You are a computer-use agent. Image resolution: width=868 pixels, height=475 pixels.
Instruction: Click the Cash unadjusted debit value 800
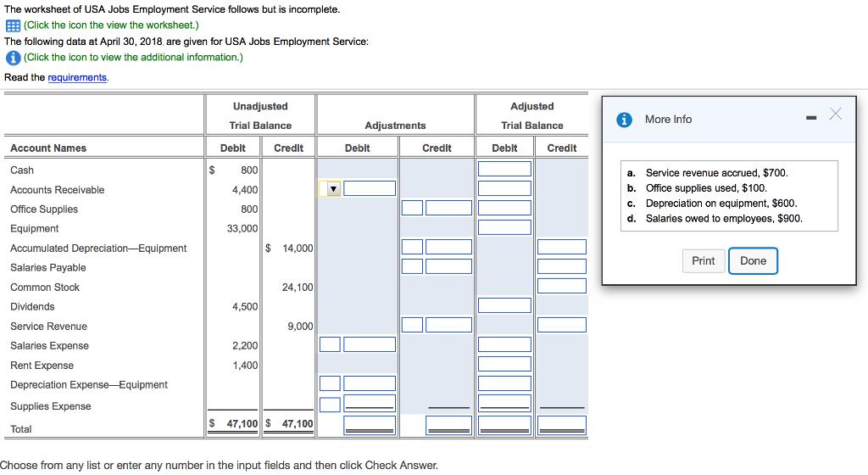click(x=249, y=170)
